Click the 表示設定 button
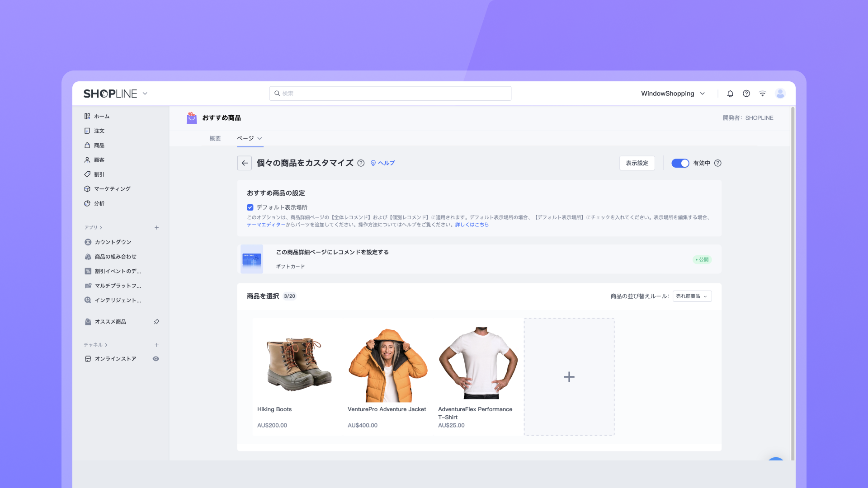Image resolution: width=868 pixels, height=488 pixels. (637, 163)
